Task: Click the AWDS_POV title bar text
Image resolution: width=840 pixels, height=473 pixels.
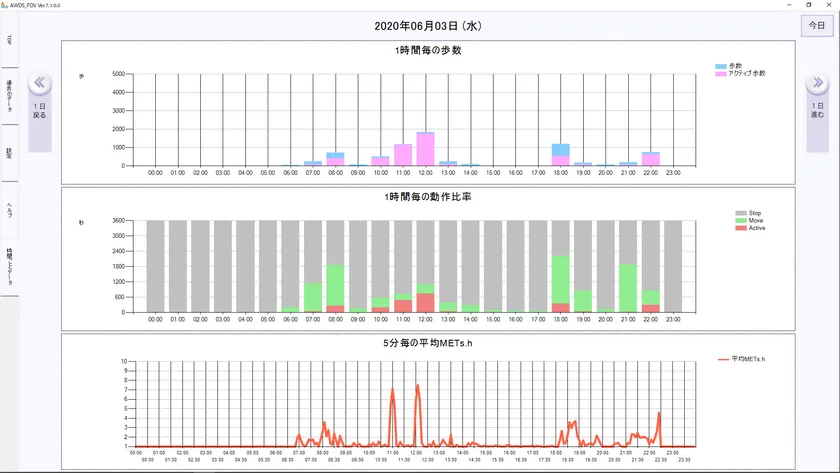Action: (35, 5)
